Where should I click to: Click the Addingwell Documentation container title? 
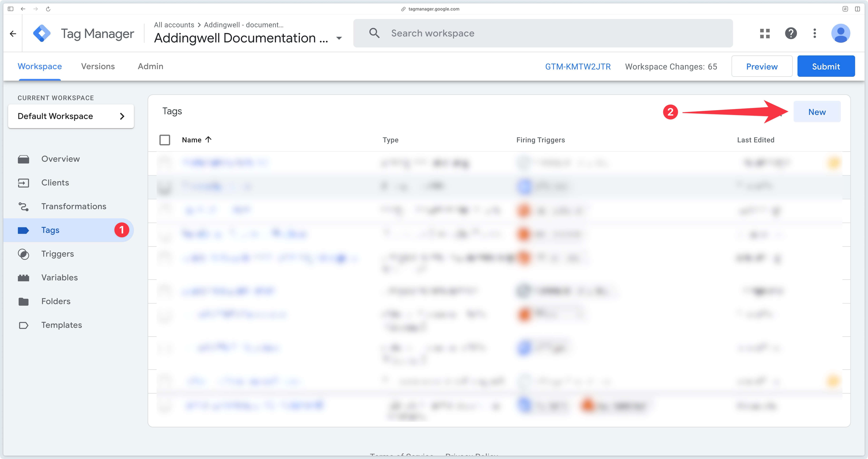[x=241, y=38]
